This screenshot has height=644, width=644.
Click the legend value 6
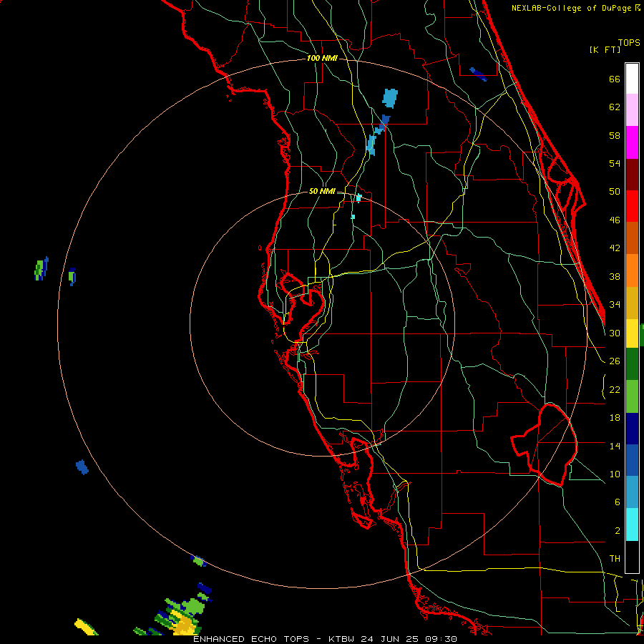[x=617, y=502]
